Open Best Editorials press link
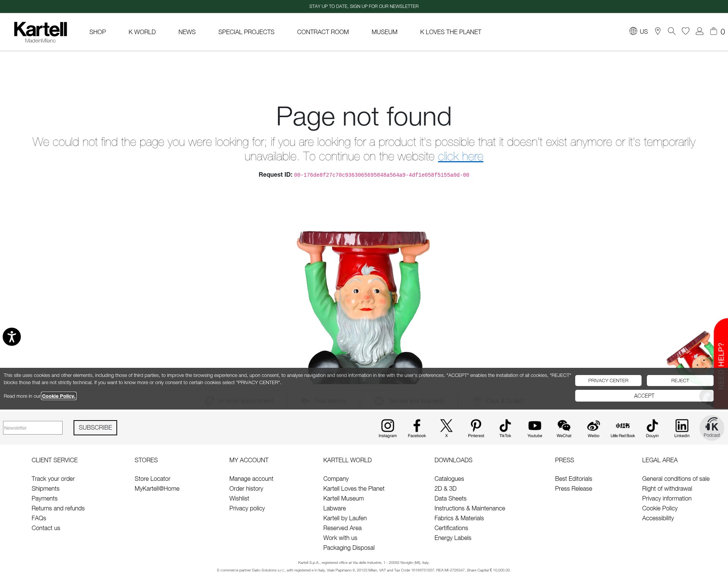Viewport: 728px width, 576px height. [573, 479]
